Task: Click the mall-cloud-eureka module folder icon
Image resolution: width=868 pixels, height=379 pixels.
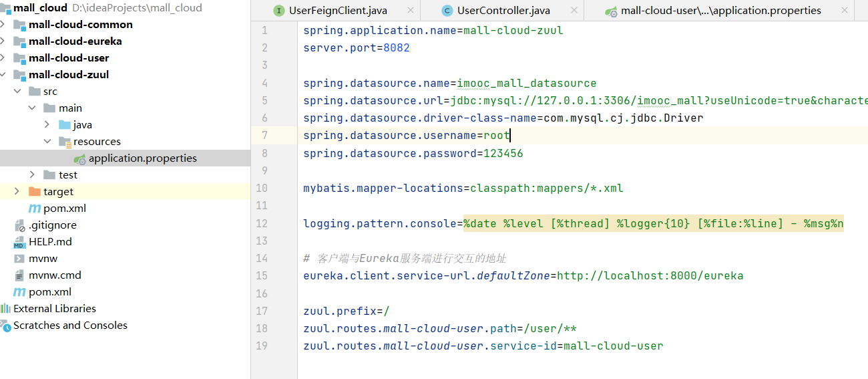Action: coord(19,41)
